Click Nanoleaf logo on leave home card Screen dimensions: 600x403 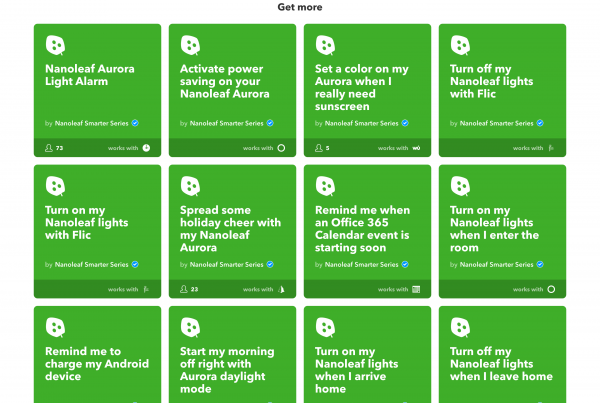click(461, 328)
